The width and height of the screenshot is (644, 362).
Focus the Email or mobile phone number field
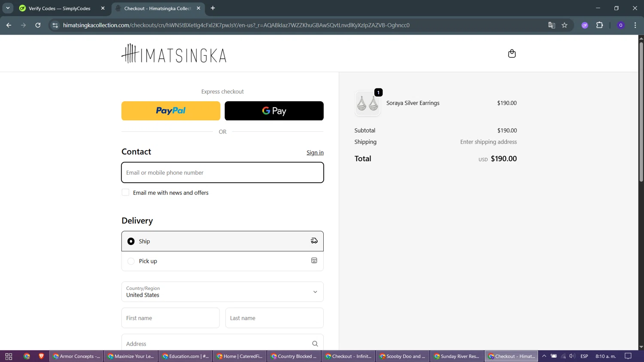[x=222, y=172]
